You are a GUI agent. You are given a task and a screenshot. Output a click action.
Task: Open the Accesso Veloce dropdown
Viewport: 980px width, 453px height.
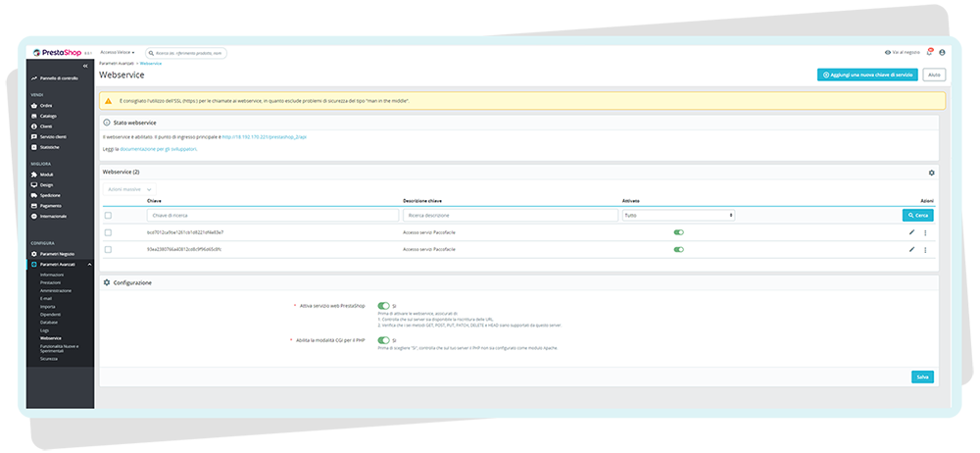point(118,53)
